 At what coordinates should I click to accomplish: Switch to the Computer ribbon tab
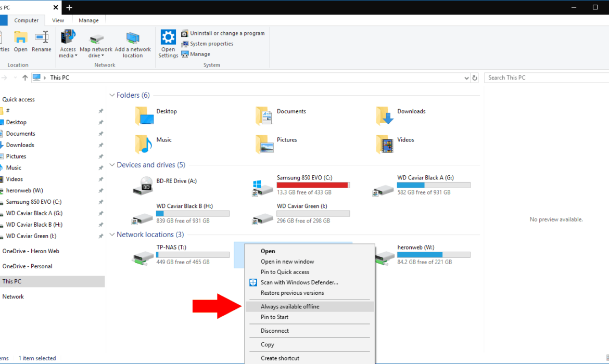[x=27, y=21]
